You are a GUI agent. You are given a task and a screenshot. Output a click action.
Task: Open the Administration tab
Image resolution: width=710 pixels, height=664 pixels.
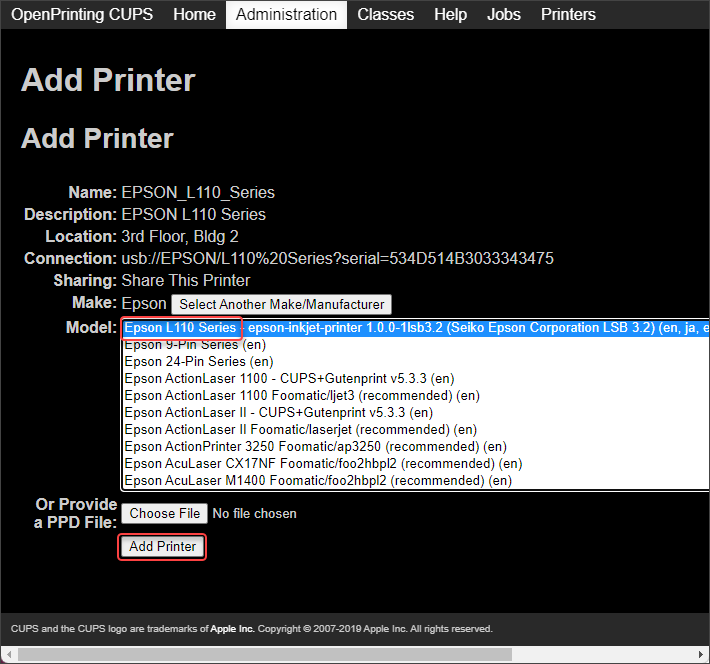[x=286, y=14]
